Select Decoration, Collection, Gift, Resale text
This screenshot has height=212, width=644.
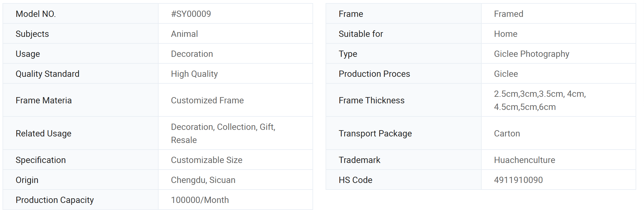coord(223,133)
